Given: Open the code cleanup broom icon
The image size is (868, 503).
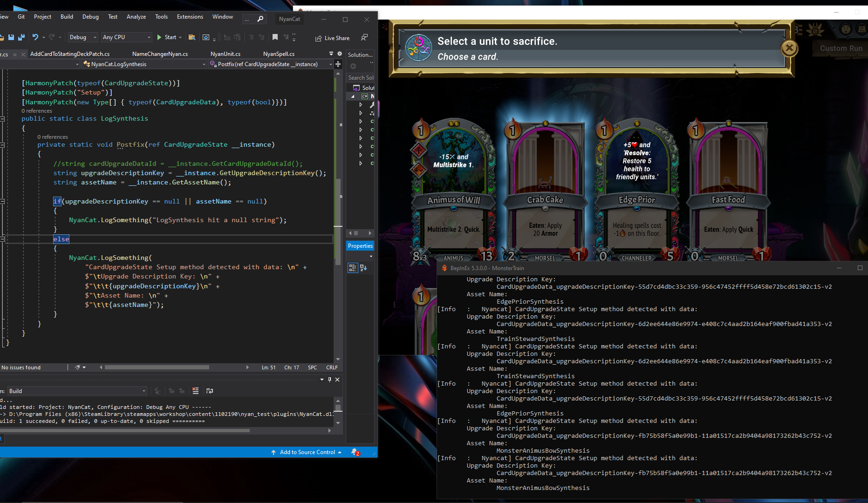Looking at the screenshot, I should tap(77, 367).
